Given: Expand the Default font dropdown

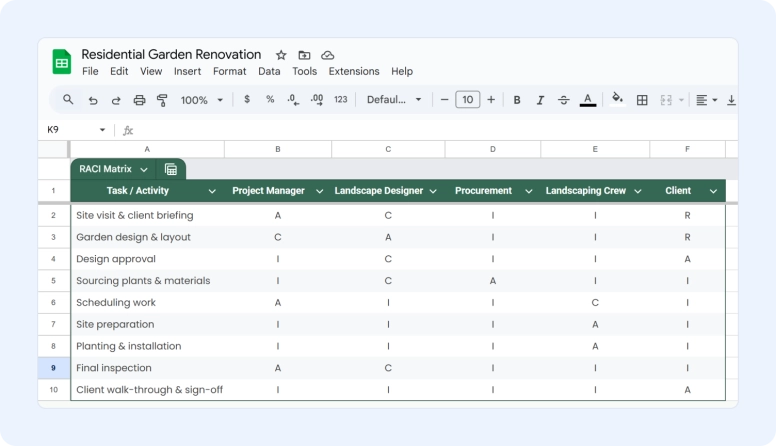Looking at the screenshot, I should (394, 100).
